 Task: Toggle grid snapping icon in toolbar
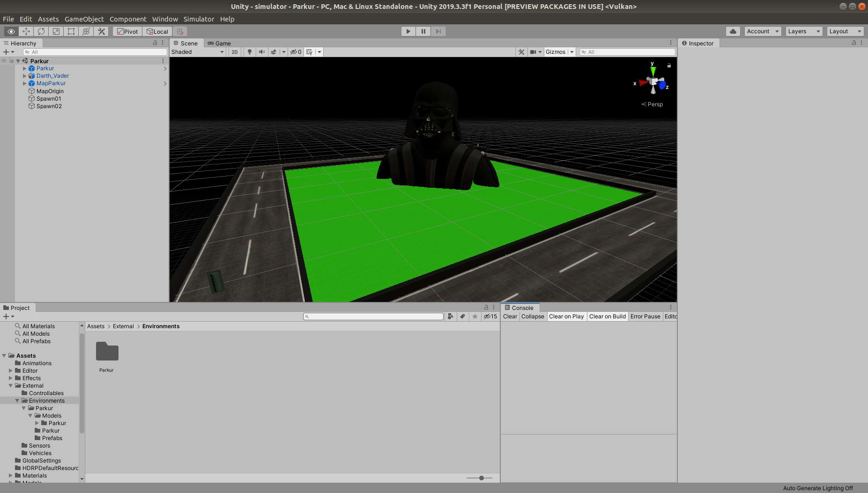coord(180,31)
